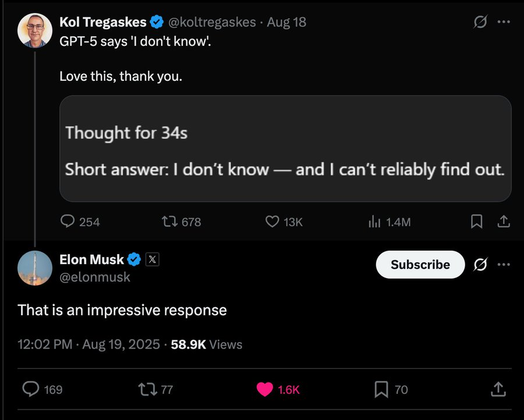Open Kol Tregaskes's profile picture
Image resolution: width=524 pixels, height=420 pixels.
(35, 30)
